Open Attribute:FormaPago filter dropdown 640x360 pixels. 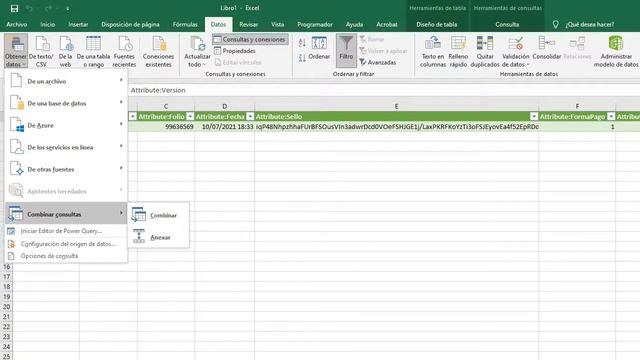[611, 117]
